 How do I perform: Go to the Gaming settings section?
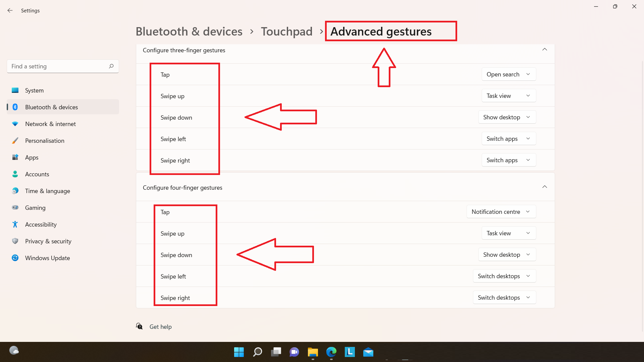tap(35, 207)
